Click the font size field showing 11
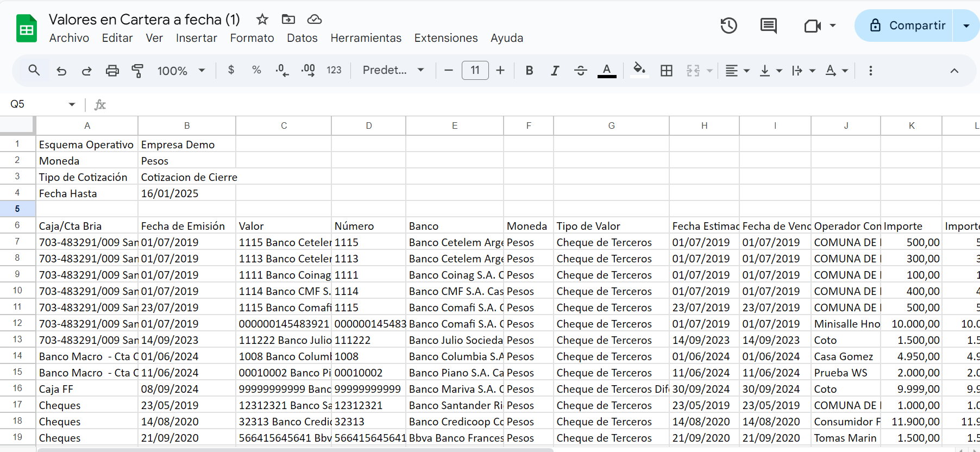The height and width of the screenshot is (452, 980). pyautogui.click(x=475, y=70)
